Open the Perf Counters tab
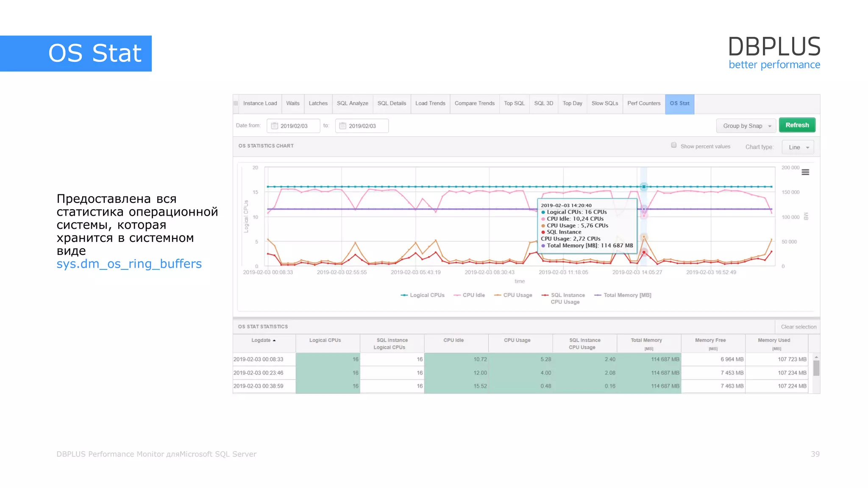This screenshot has width=868, height=488. [x=644, y=104]
